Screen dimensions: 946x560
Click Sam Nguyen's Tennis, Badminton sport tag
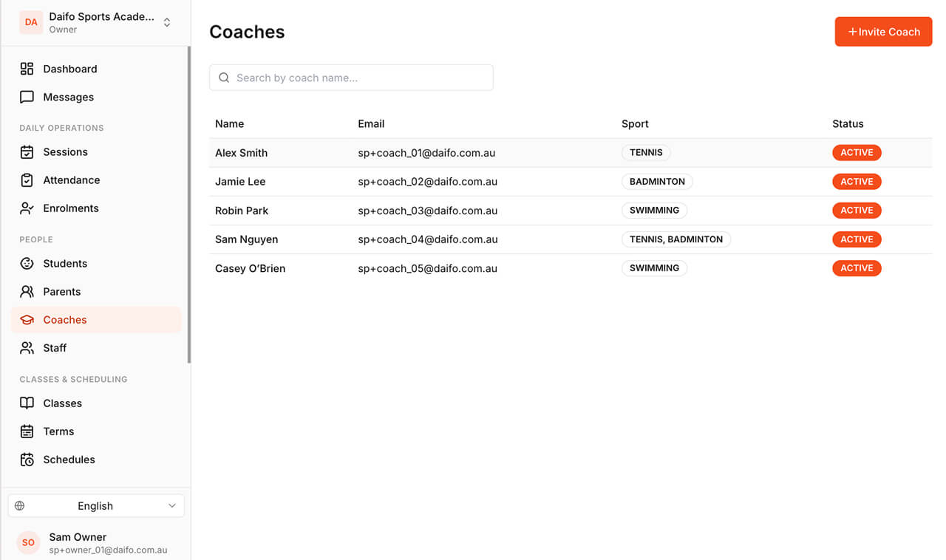point(676,239)
